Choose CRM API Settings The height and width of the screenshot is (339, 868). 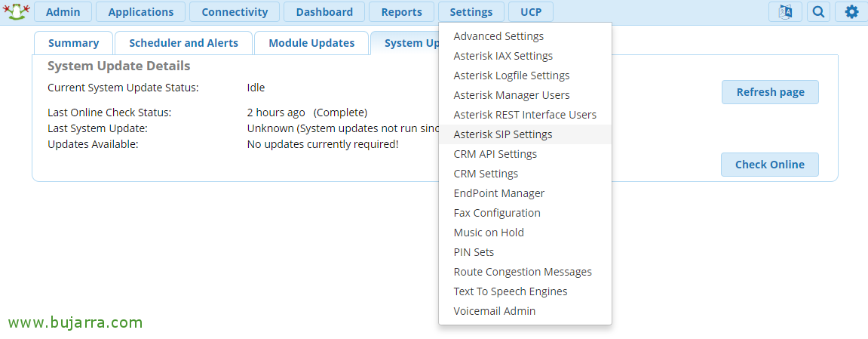(x=525, y=154)
